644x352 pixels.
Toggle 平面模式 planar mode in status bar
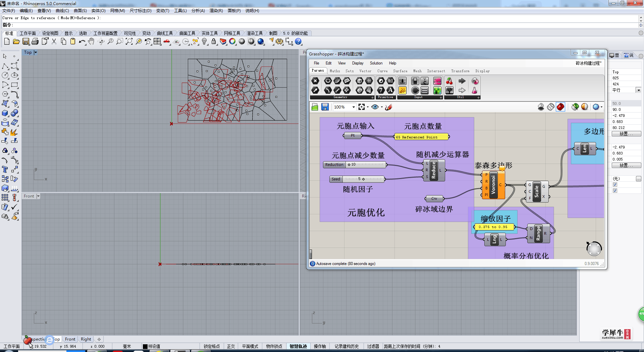(250, 346)
